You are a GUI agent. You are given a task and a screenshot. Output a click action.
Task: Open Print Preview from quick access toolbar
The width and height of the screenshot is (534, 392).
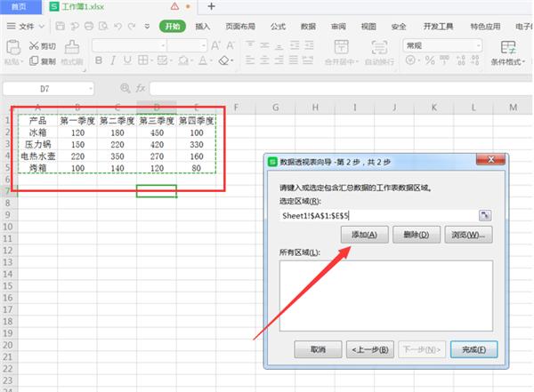point(103,26)
